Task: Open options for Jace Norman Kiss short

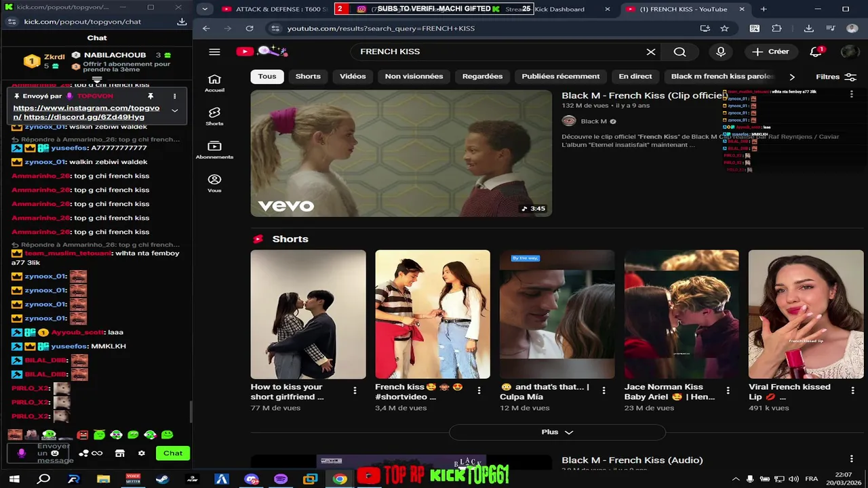Action: (728, 390)
